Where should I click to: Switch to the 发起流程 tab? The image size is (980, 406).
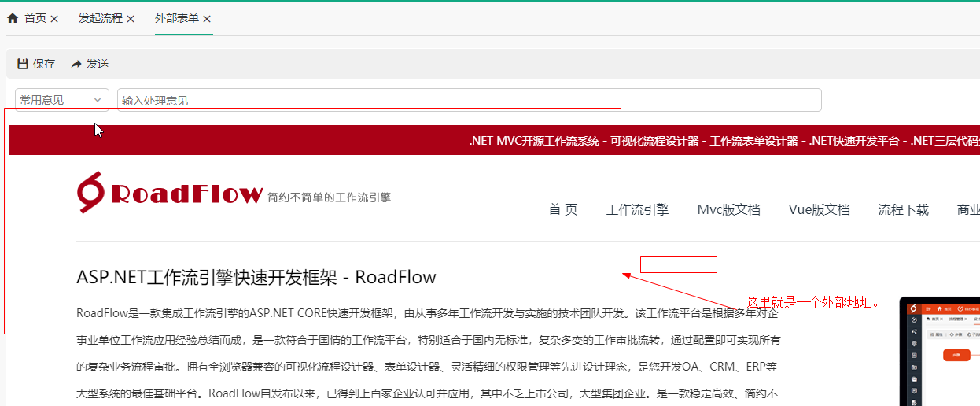point(100,18)
